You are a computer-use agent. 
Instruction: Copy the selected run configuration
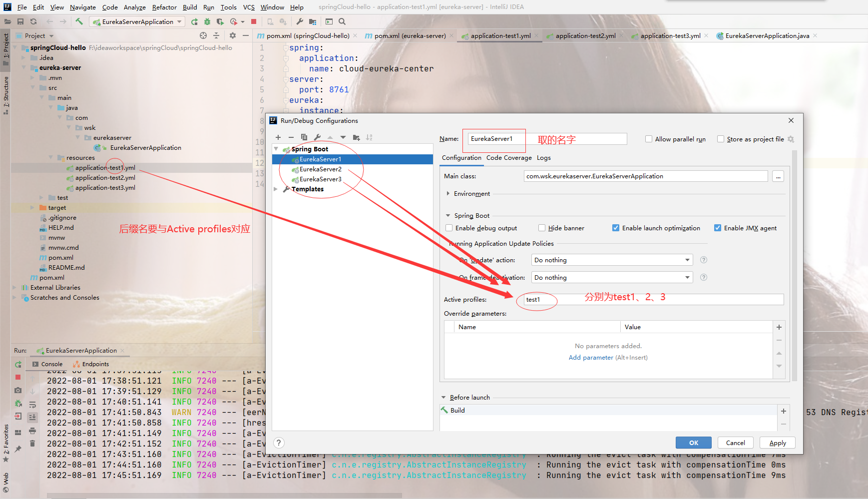click(x=304, y=137)
